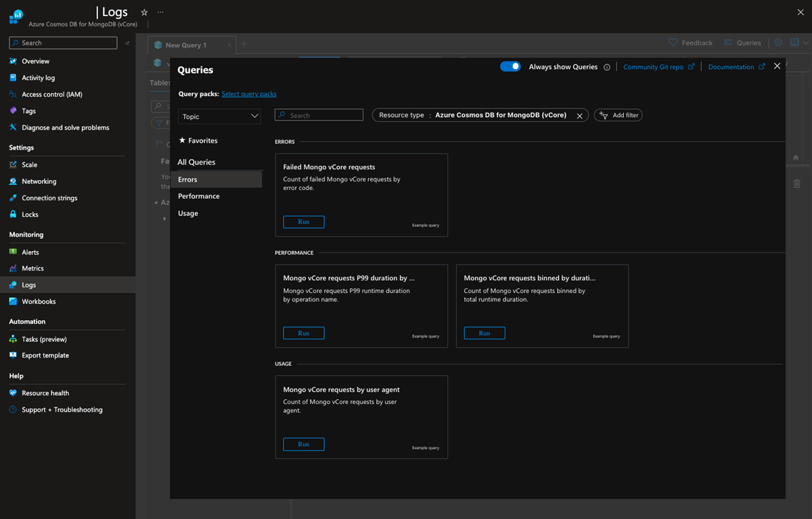Click the favorite star icon beside Logs title

[144, 12]
